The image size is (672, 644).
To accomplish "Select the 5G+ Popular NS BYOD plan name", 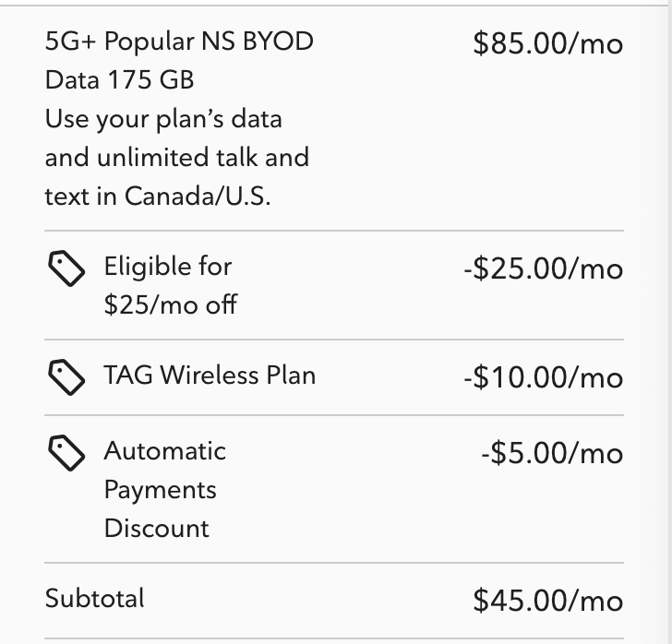I will pyautogui.click(x=179, y=42).
